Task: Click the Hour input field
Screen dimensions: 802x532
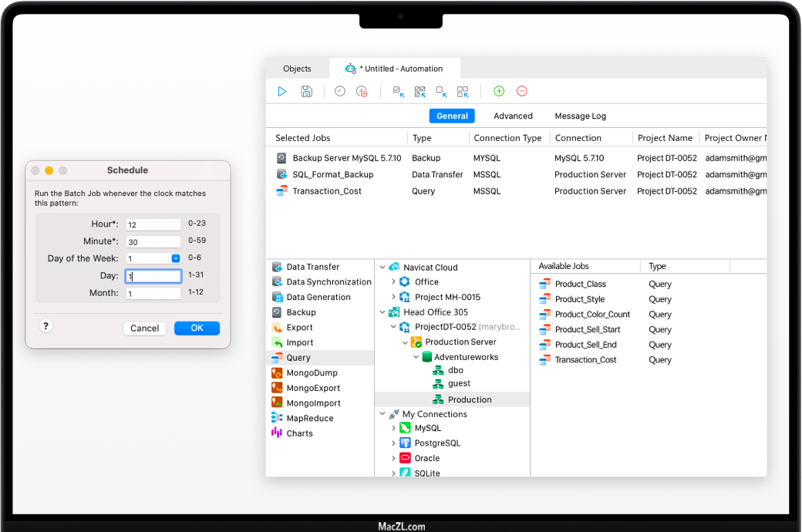Action: tap(153, 224)
